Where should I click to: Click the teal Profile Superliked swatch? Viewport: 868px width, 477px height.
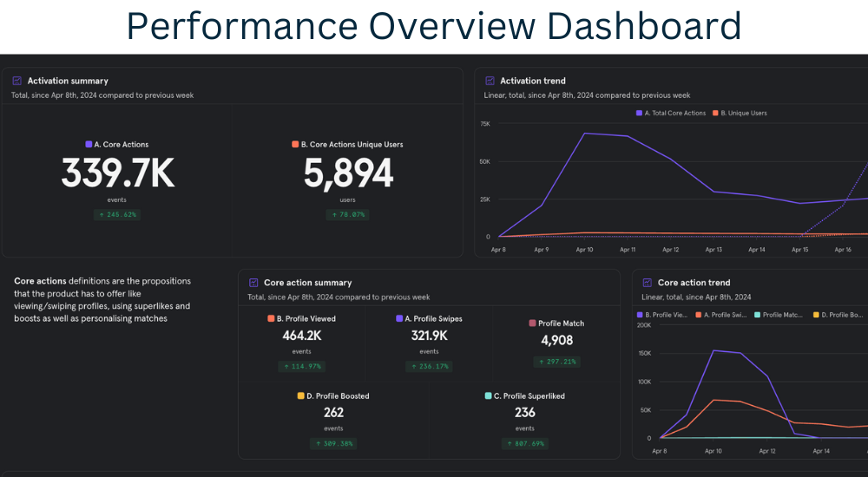(x=489, y=396)
